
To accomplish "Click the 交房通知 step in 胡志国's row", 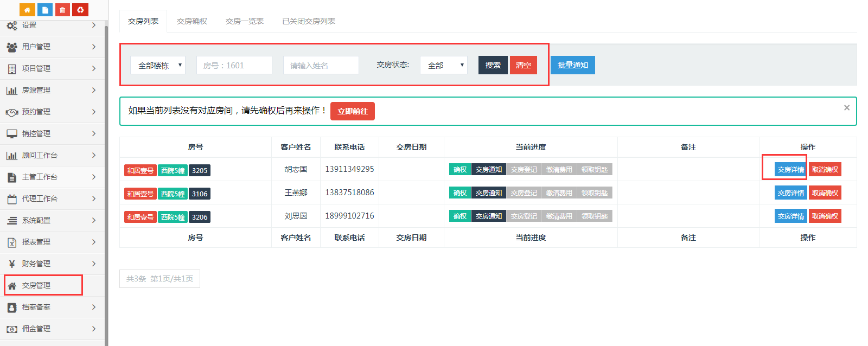I will (x=489, y=170).
